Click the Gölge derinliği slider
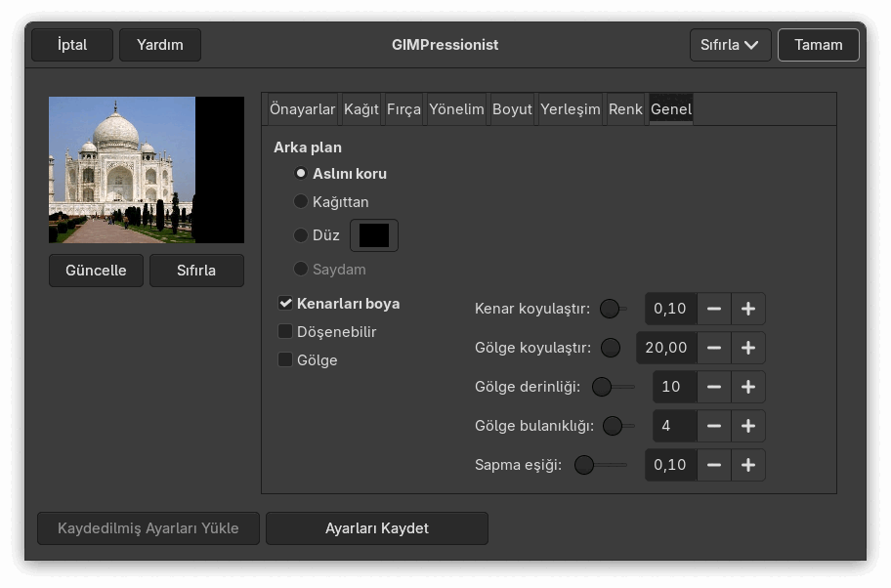Viewport: 891px width, 588px height. click(614, 387)
